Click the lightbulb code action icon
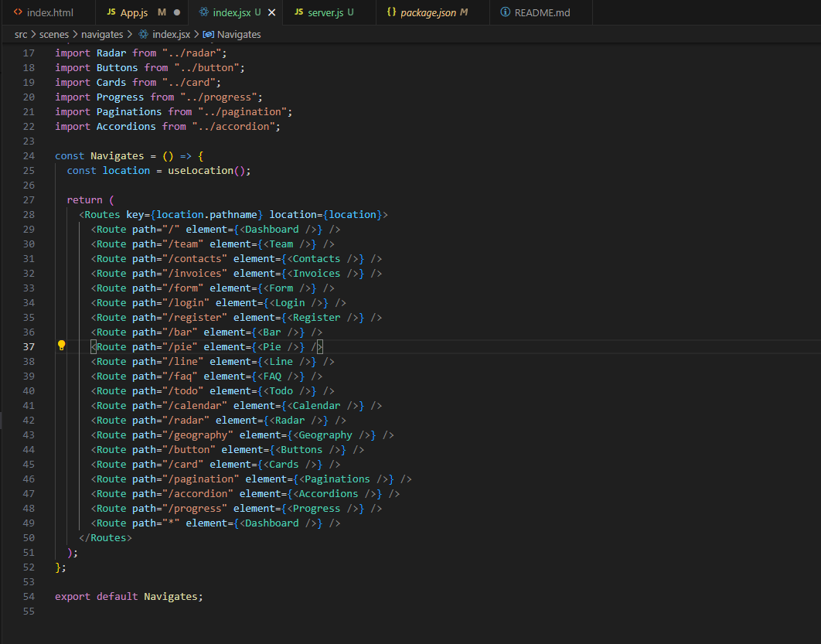This screenshot has height=644, width=821. (x=62, y=346)
